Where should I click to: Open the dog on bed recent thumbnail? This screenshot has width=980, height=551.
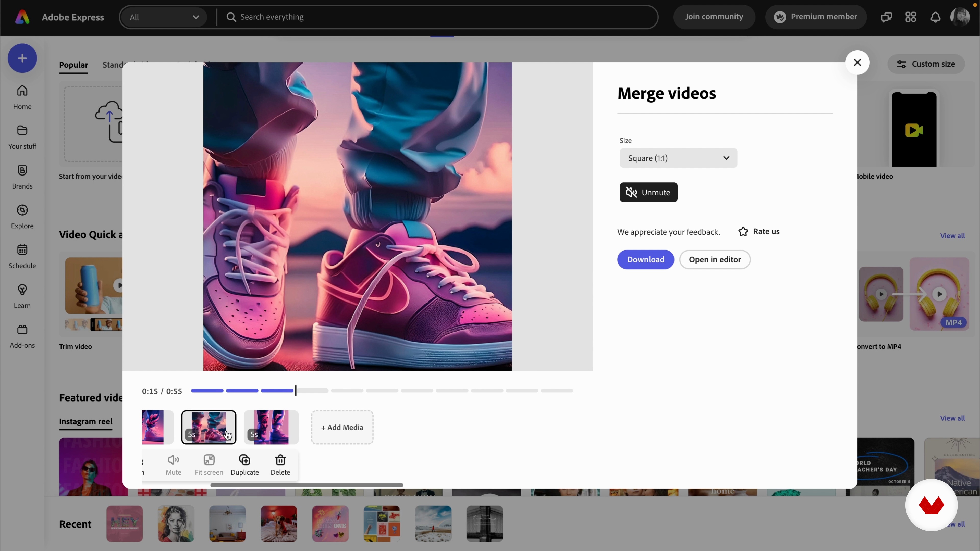[279, 524]
